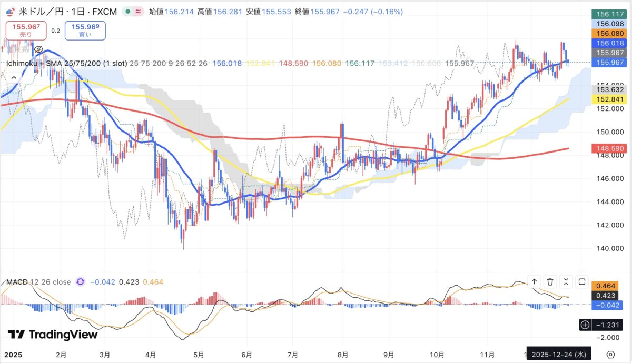
Task: Open chart settings hexagon gear icon
Action: [x=610, y=353]
